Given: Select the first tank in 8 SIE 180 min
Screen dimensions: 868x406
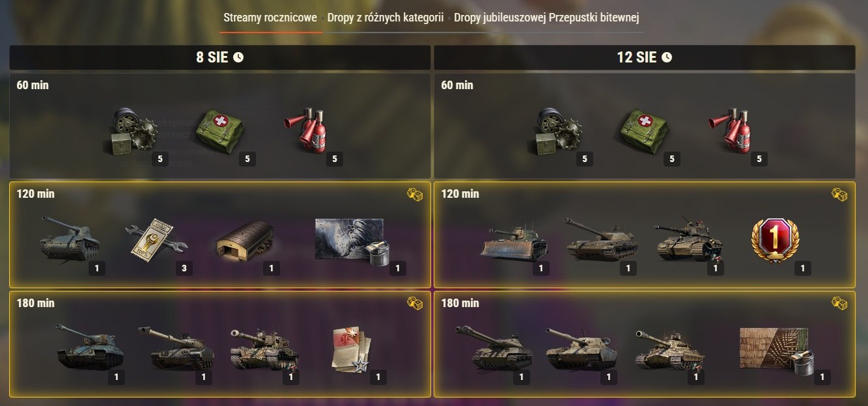Looking at the screenshot, I should [x=89, y=347].
